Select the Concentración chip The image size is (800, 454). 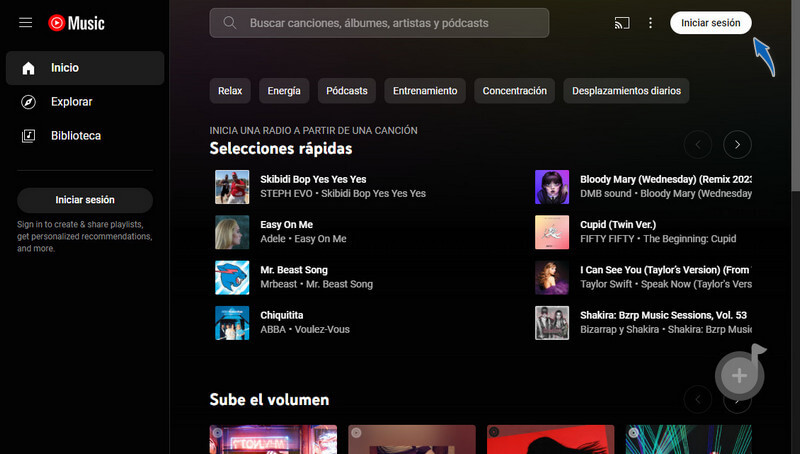pyautogui.click(x=514, y=91)
